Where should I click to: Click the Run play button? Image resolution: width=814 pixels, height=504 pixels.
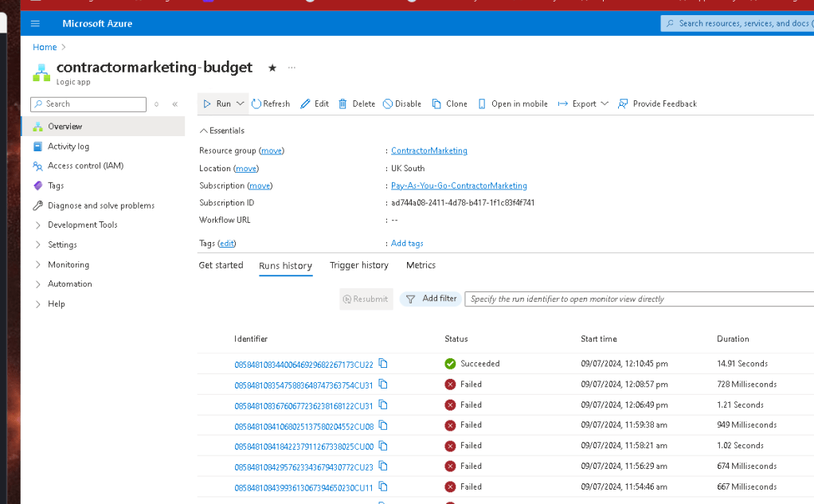coord(217,104)
